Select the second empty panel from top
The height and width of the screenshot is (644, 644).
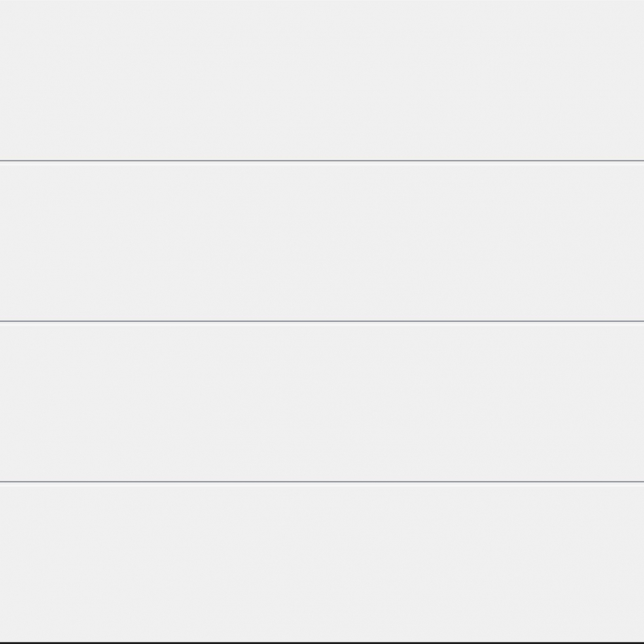pos(322,241)
